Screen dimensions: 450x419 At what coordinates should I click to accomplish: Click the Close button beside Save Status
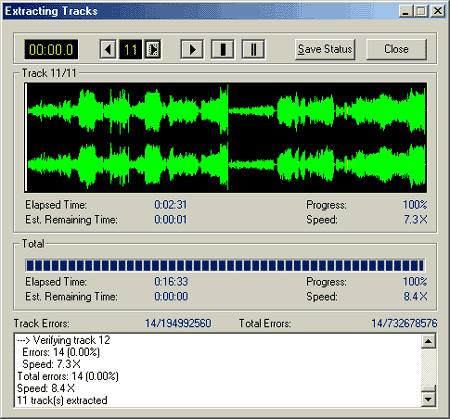click(x=396, y=49)
